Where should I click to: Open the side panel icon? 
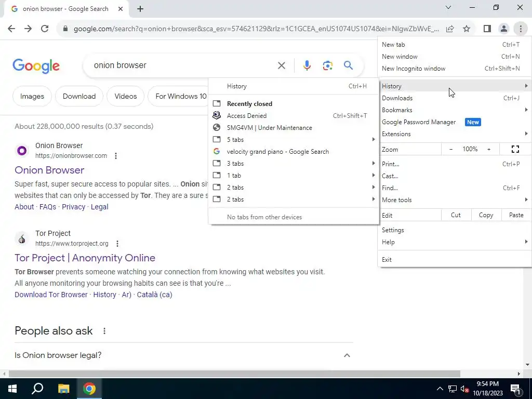(487, 29)
